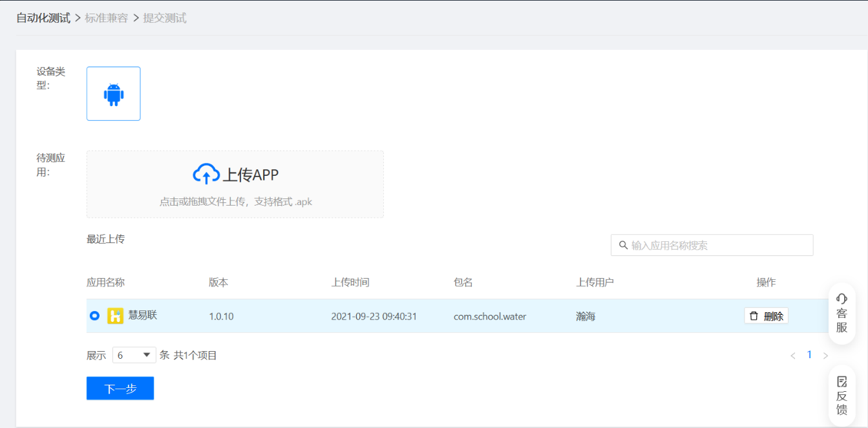Open the page size dropdown showing 6
The image size is (868, 428).
(x=134, y=355)
